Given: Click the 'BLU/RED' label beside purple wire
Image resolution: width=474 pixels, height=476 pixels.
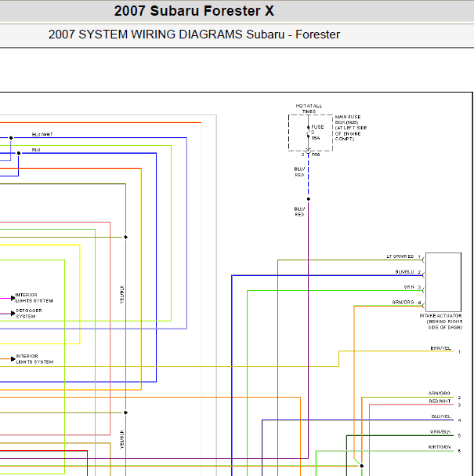Looking at the screenshot, I should 299,212.
